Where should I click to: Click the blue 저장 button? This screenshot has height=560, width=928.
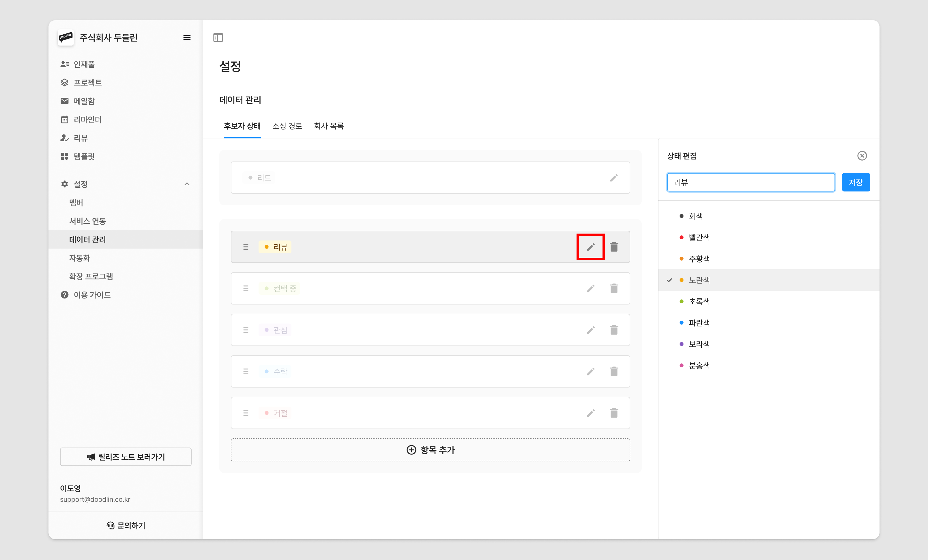pyautogui.click(x=855, y=183)
